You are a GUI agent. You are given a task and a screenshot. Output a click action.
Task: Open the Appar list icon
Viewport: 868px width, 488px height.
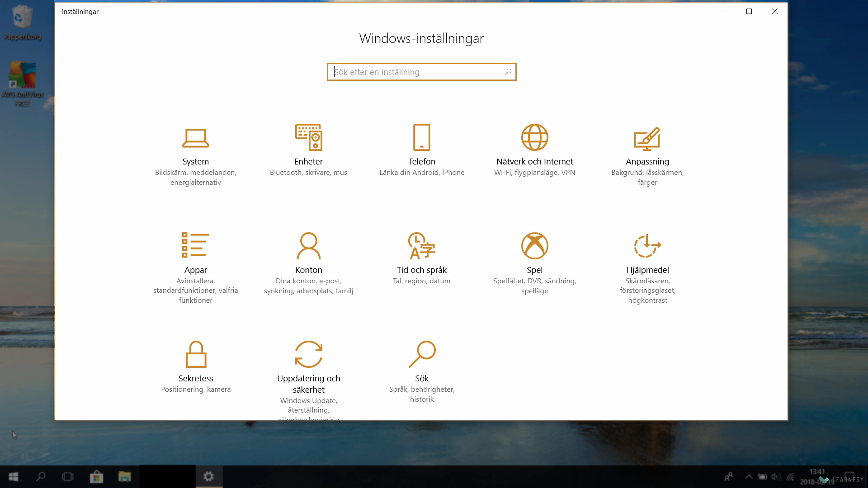tap(195, 245)
